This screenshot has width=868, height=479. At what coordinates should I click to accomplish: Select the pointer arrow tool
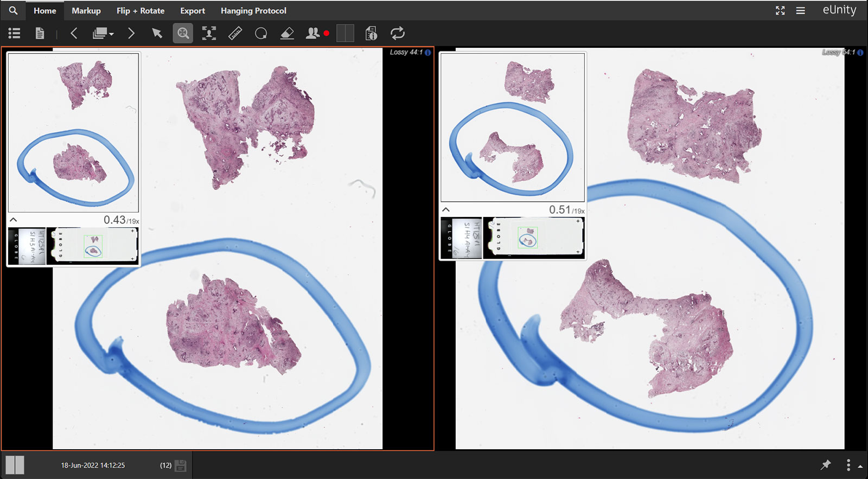157,34
